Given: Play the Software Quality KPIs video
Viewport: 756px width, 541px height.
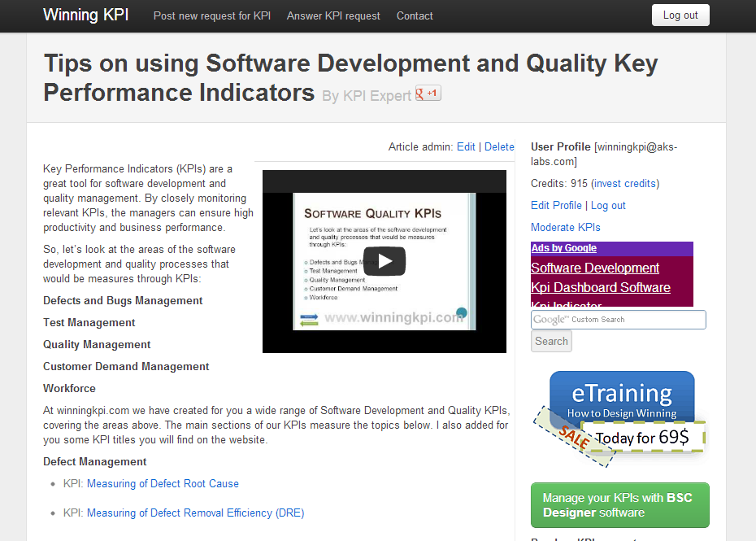Looking at the screenshot, I should coord(385,261).
